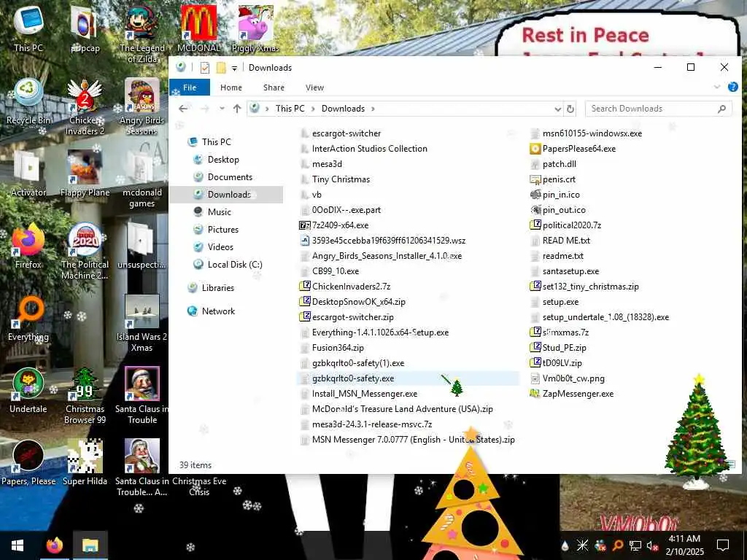Select Documents in navigation pane
Image resolution: width=747 pixels, height=560 pixels.
230,177
